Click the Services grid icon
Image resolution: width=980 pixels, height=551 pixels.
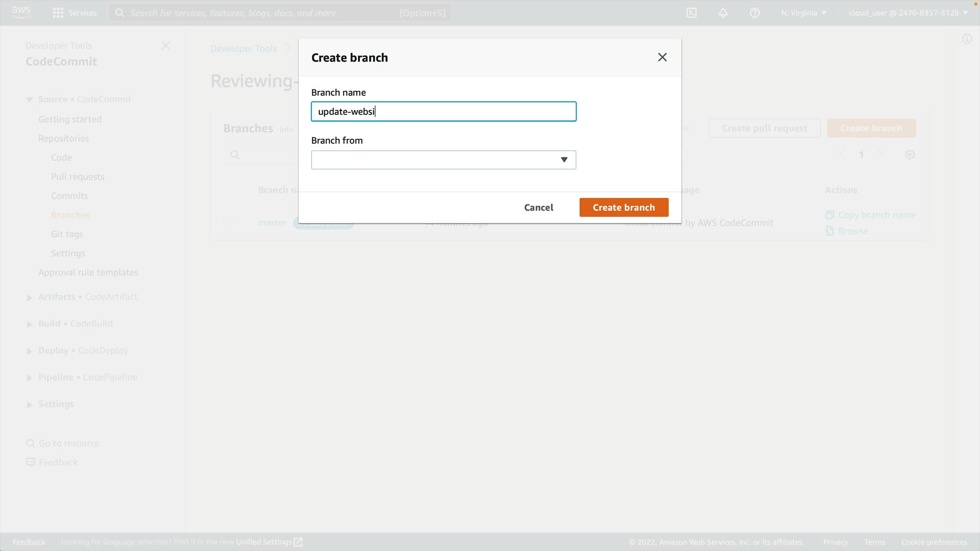[58, 13]
